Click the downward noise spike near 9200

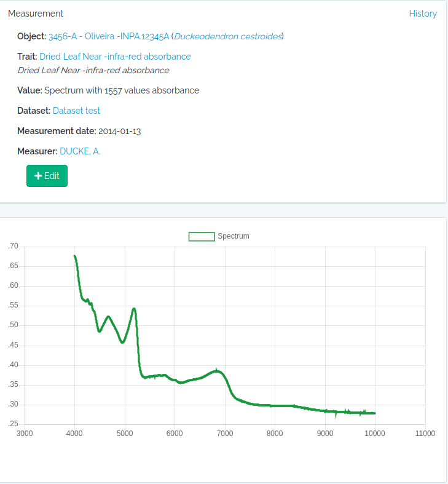(336, 416)
